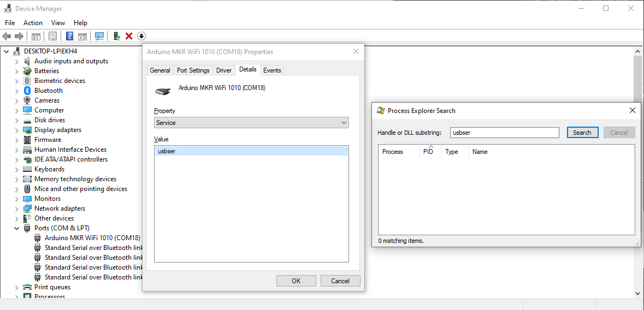
Task: Click the Disk drives icon
Action: 27,120
